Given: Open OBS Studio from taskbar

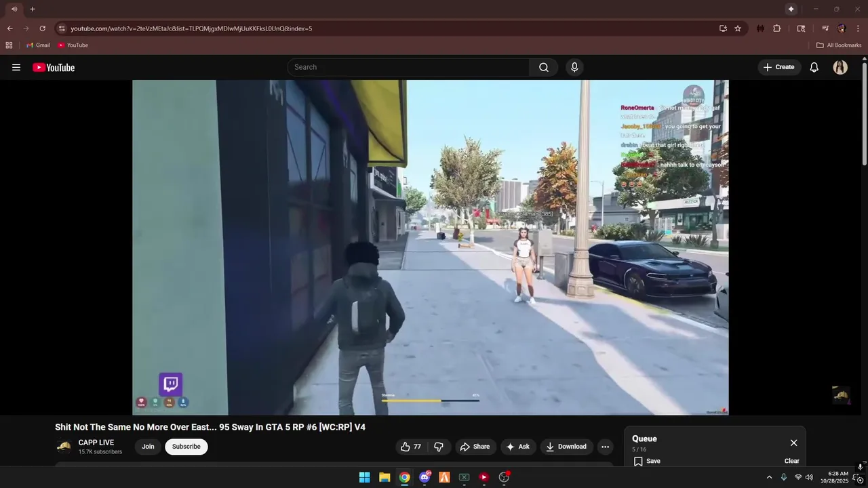Looking at the screenshot, I should coord(504,477).
